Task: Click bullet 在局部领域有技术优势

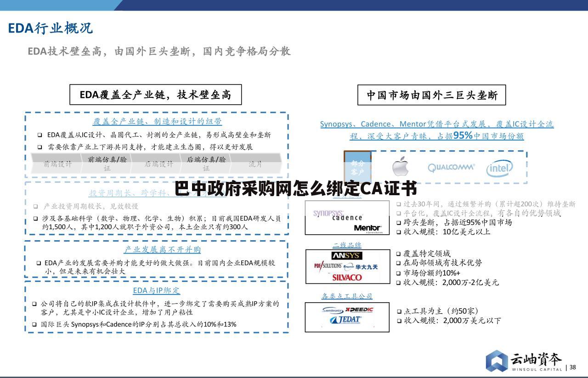Action: pos(439,263)
